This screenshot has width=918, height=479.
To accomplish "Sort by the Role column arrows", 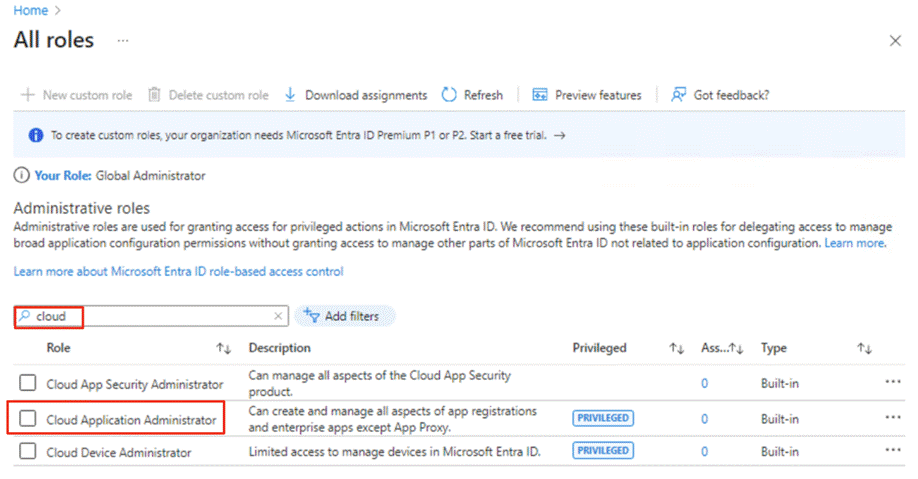I will point(223,348).
